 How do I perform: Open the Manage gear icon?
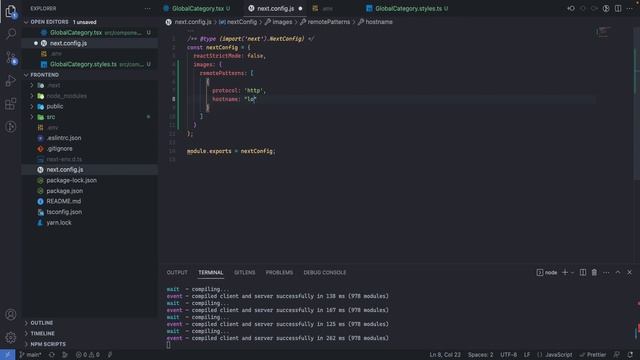(x=11, y=337)
